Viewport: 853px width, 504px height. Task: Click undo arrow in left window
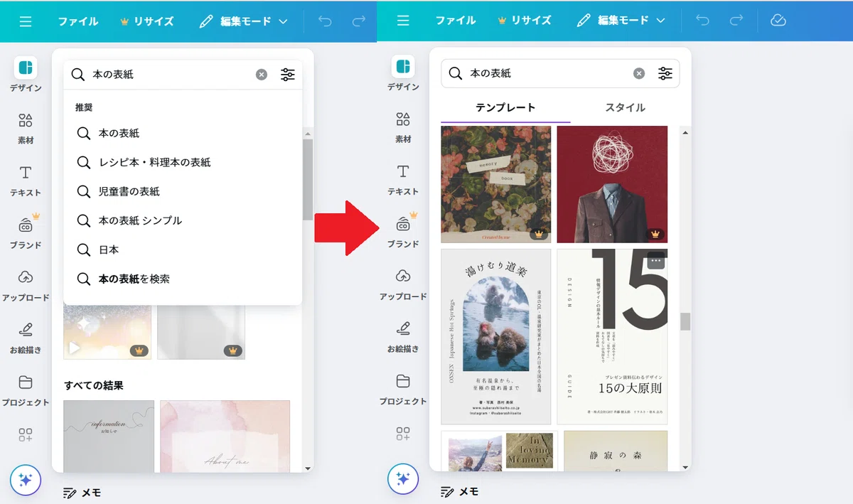tap(325, 21)
